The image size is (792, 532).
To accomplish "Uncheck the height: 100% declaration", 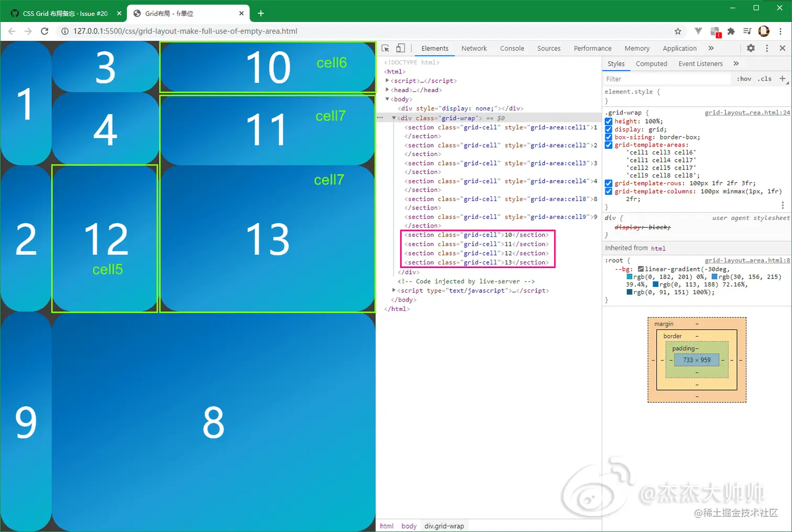I will (609, 121).
